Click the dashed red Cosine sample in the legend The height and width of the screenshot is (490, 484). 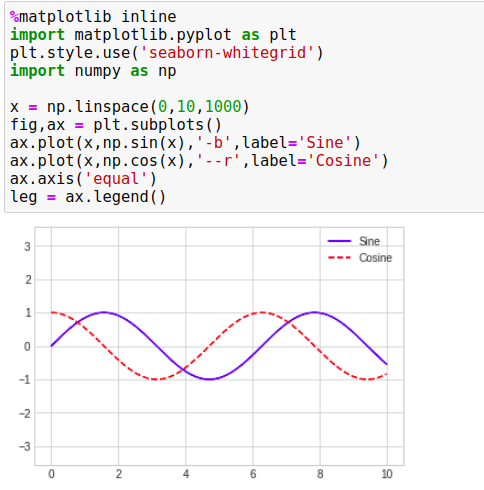(339, 258)
